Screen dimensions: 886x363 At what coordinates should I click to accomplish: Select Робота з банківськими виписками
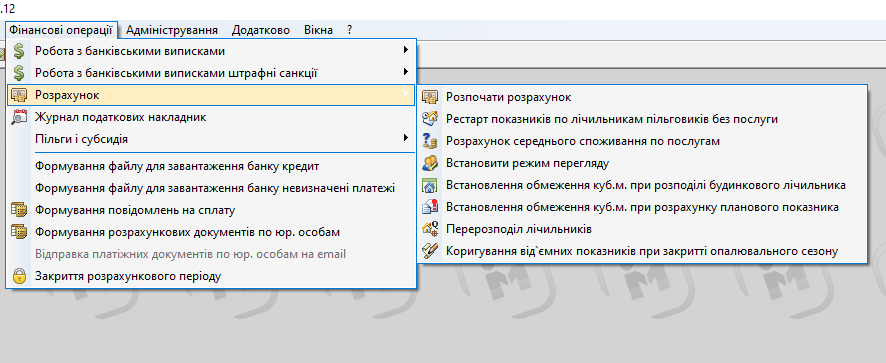(x=211, y=51)
